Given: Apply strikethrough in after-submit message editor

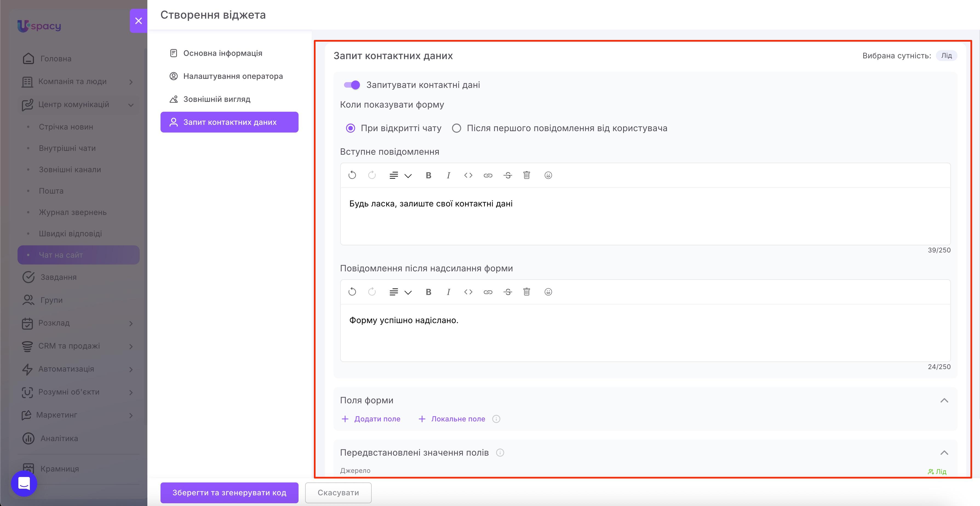Looking at the screenshot, I should coord(508,292).
